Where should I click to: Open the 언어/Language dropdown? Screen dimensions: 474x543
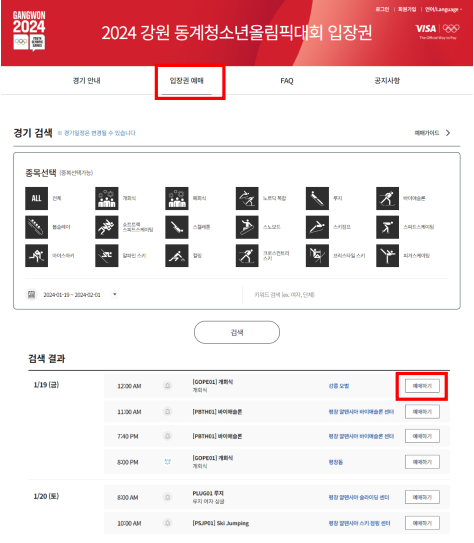pyautogui.click(x=444, y=9)
